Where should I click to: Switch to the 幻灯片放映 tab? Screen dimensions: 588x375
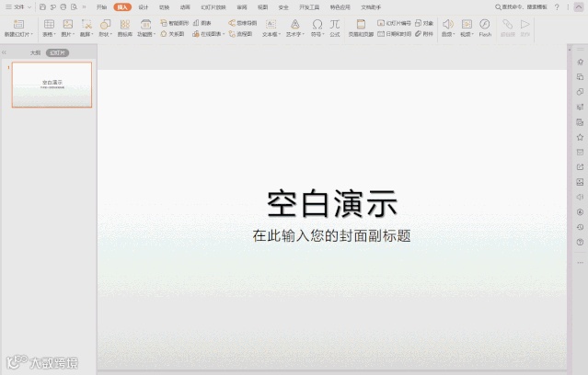[x=213, y=7]
